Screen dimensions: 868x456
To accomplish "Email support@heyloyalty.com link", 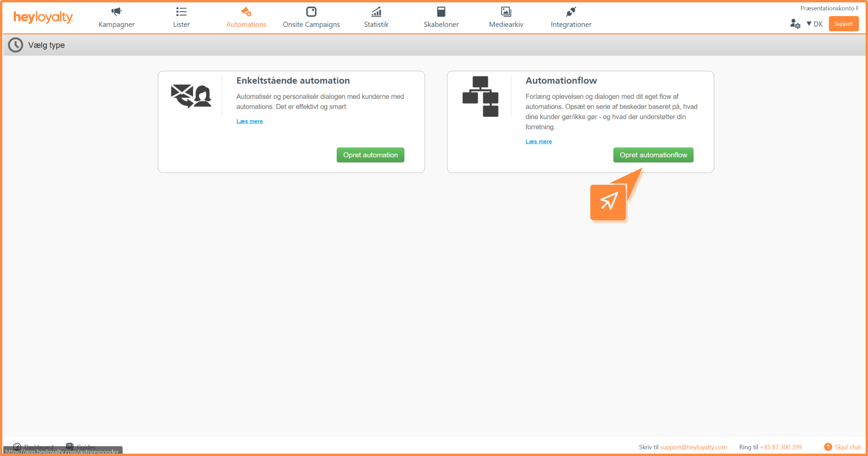I will pos(693,447).
